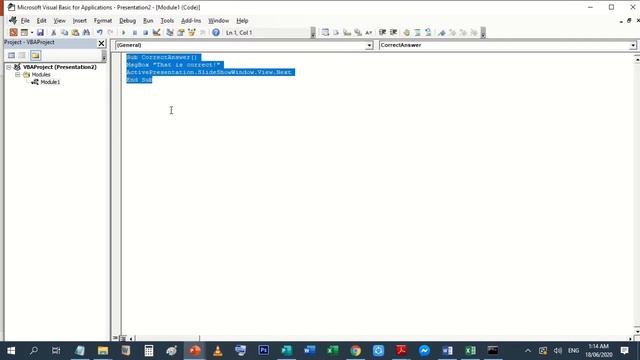The height and width of the screenshot is (360, 640).
Task: Open the File menu
Action: tap(25, 20)
